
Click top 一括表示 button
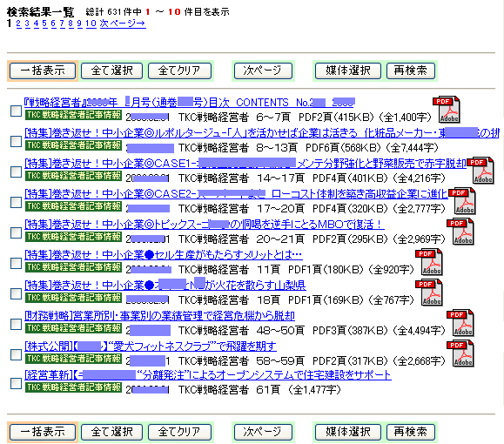(43, 71)
